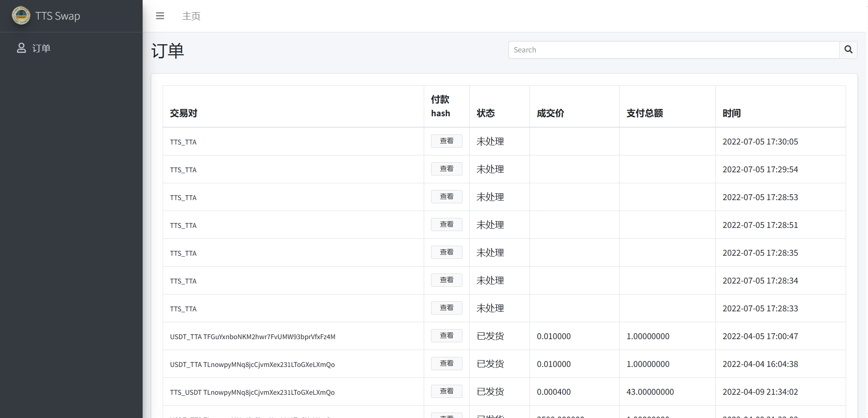This screenshot has width=868, height=418.
Task: View hash of the 17:28:33 order
Action: [x=447, y=308]
